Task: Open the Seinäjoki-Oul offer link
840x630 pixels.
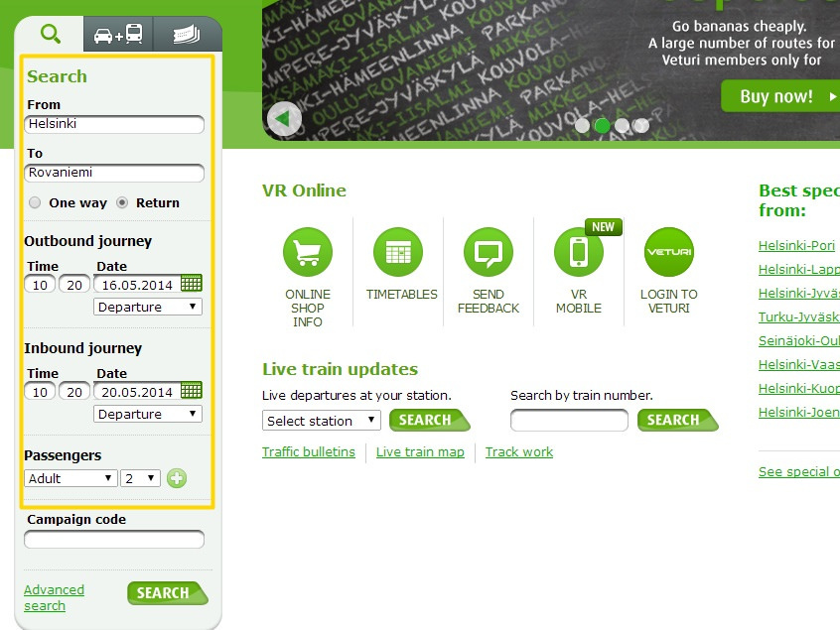Action: pyautogui.click(x=799, y=341)
